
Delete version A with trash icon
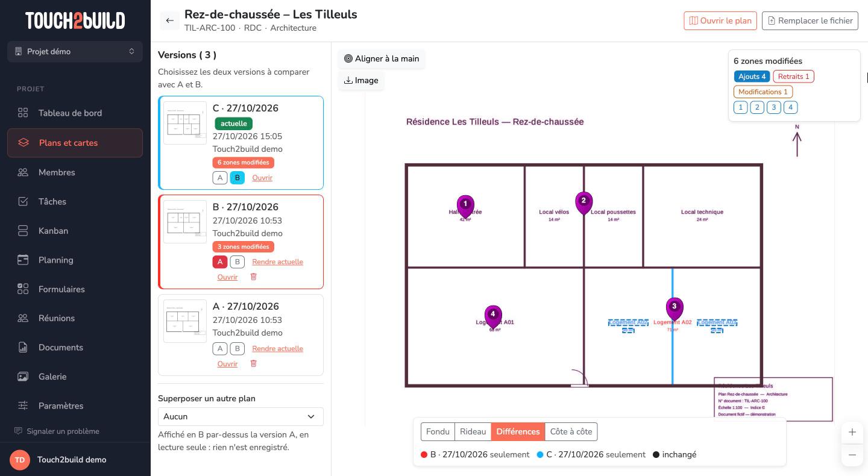253,363
